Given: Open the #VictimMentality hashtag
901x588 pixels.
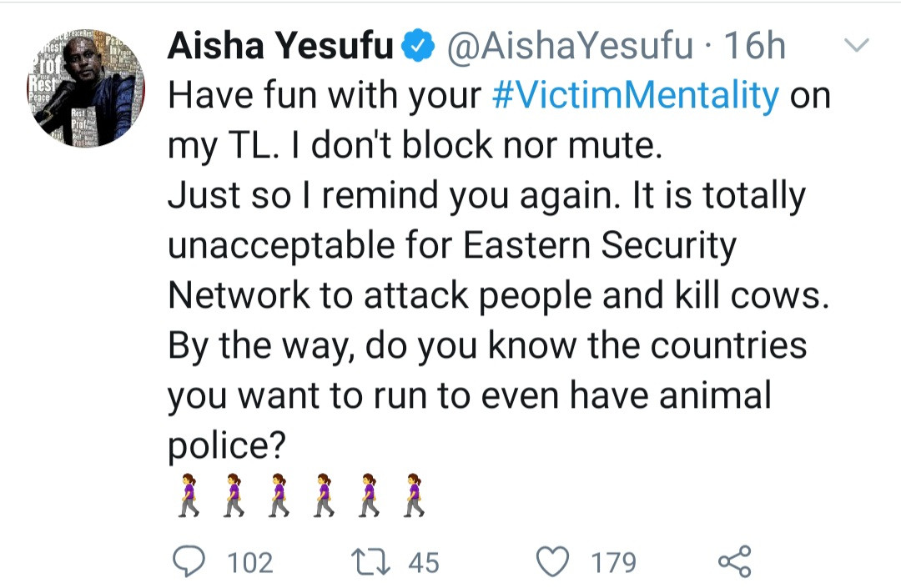Looking at the screenshot, I should tap(635, 96).
